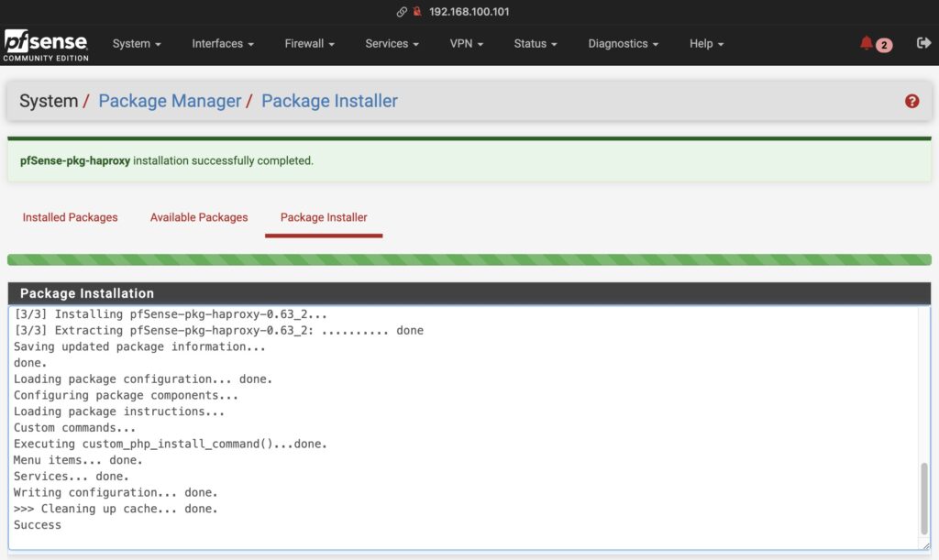Click the 192.168.100.101 address text
Viewport: 939px width, 560px height.
(469, 11)
